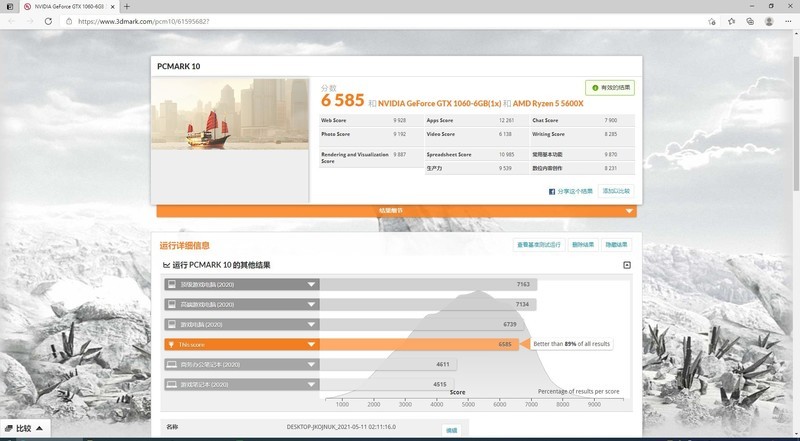Add this page to favorites
800x441 pixels.
tap(712, 21)
